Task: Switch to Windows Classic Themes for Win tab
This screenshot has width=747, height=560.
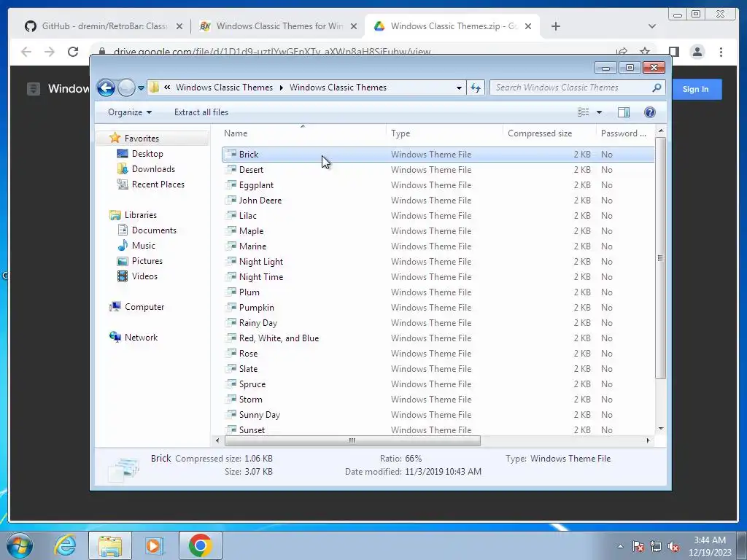Action: click(279, 26)
